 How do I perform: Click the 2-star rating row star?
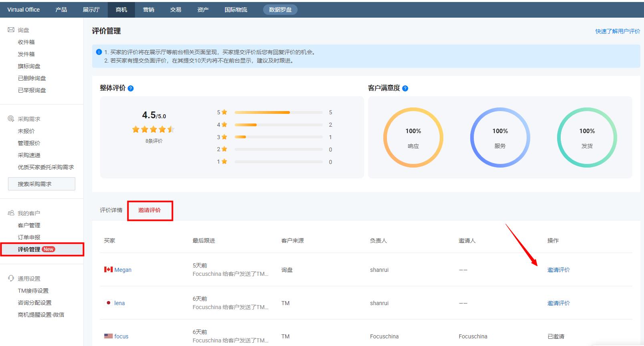pos(224,149)
